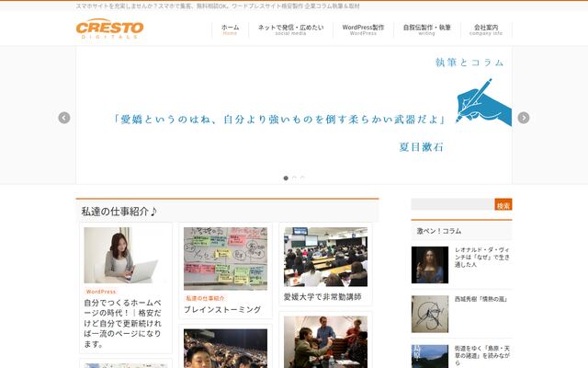588x368 pixels.
Task: Open stadium crowd photo thumbnail
Action: coord(225,349)
